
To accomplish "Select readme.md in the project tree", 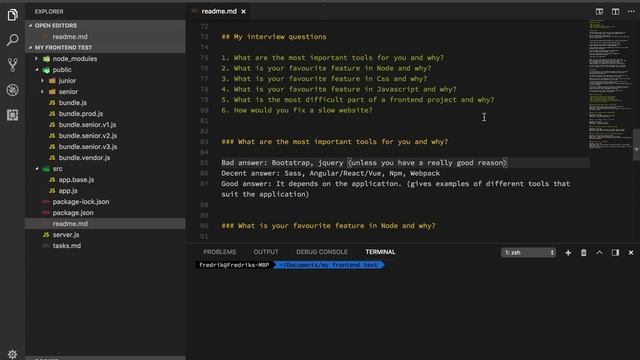I will [x=105, y=224].
